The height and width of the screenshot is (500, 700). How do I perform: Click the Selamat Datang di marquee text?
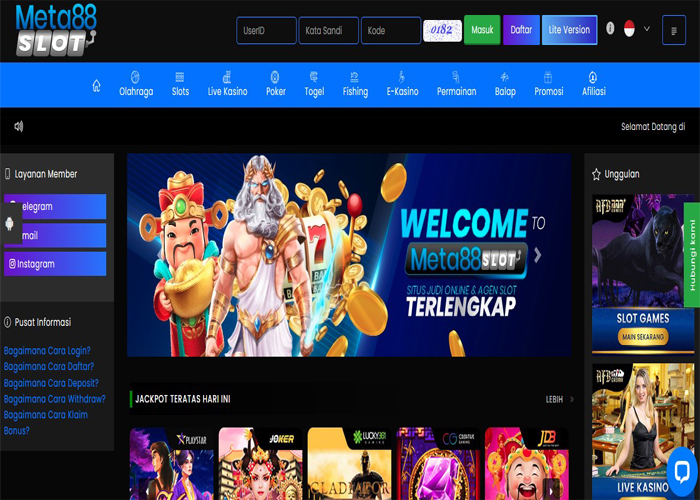point(653,127)
